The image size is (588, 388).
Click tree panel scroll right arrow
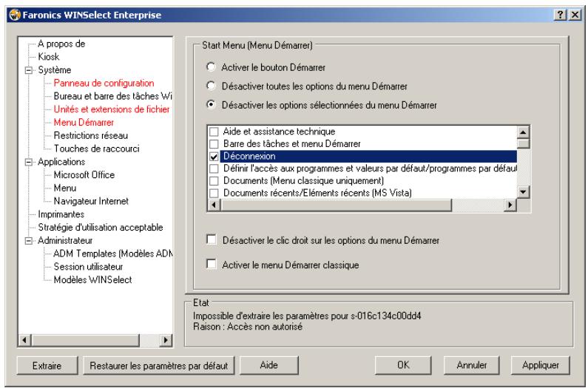(166, 341)
